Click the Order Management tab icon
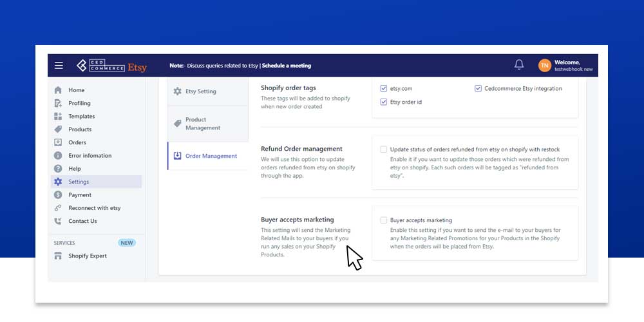644x322 pixels. point(178,156)
